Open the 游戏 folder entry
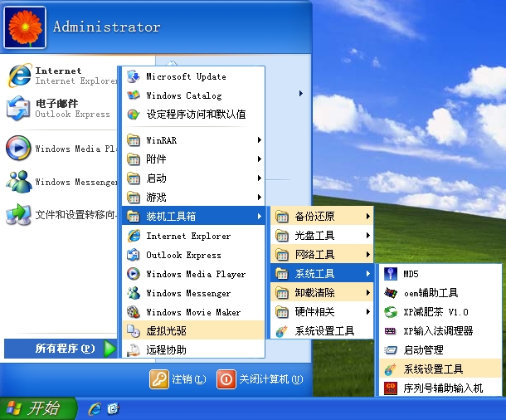The height and width of the screenshot is (420, 506). point(193,198)
